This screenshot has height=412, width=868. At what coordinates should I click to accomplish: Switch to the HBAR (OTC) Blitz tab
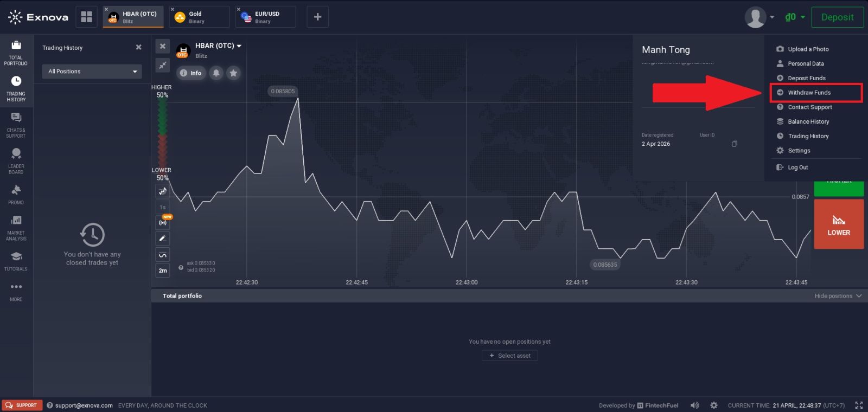[133, 17]
